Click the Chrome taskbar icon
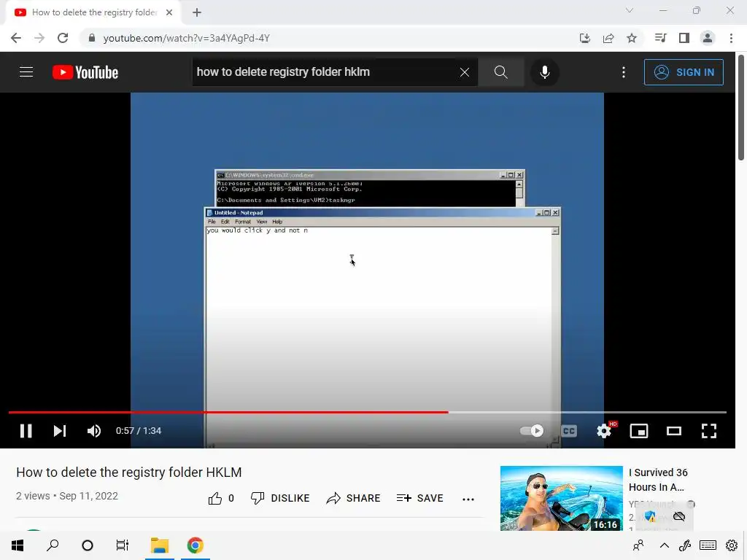Viewport: 747px width, 560px height. click(196, 545)
